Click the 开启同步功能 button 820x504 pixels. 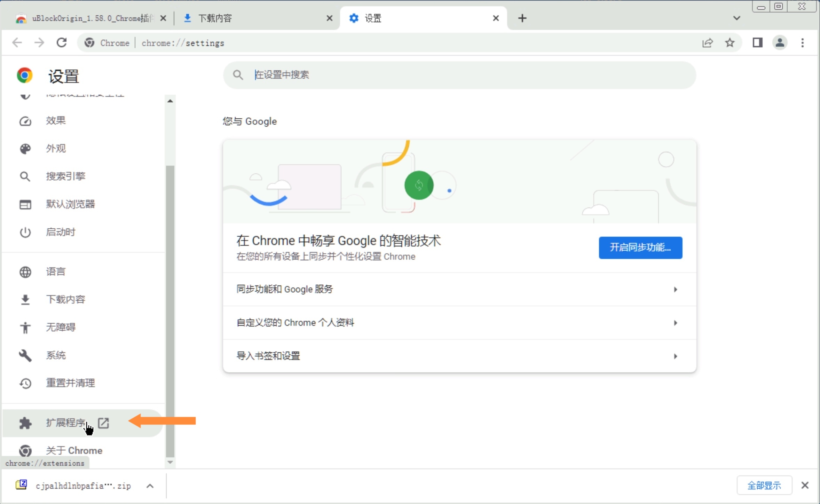640,247
